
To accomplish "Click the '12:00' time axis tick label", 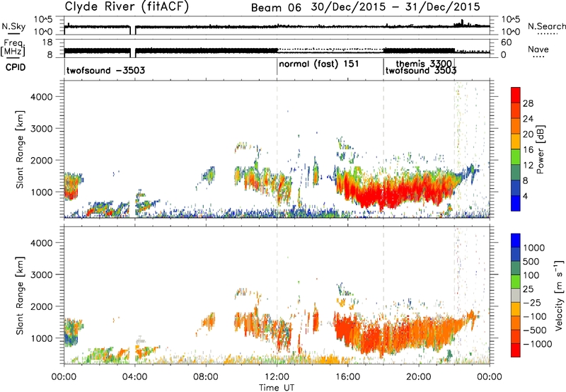I will click(277, 377).
